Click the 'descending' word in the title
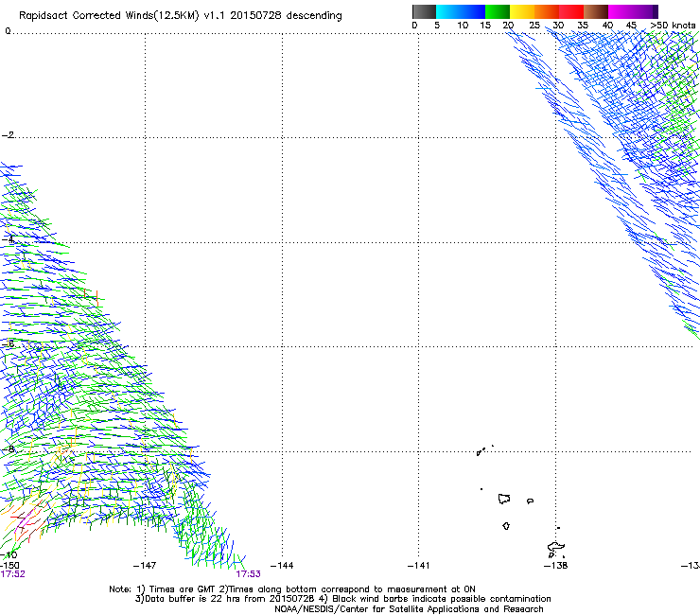 coord(314,16)
